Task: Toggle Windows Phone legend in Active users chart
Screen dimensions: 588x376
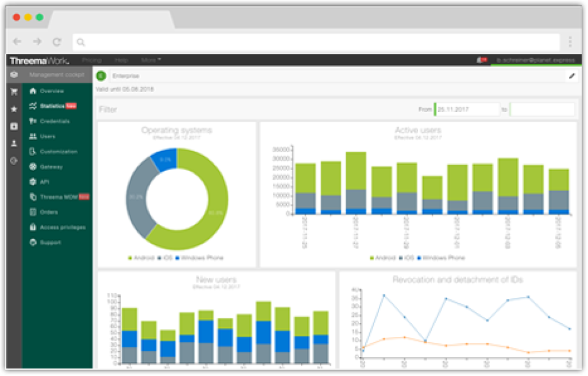Action: coord(442,258)
